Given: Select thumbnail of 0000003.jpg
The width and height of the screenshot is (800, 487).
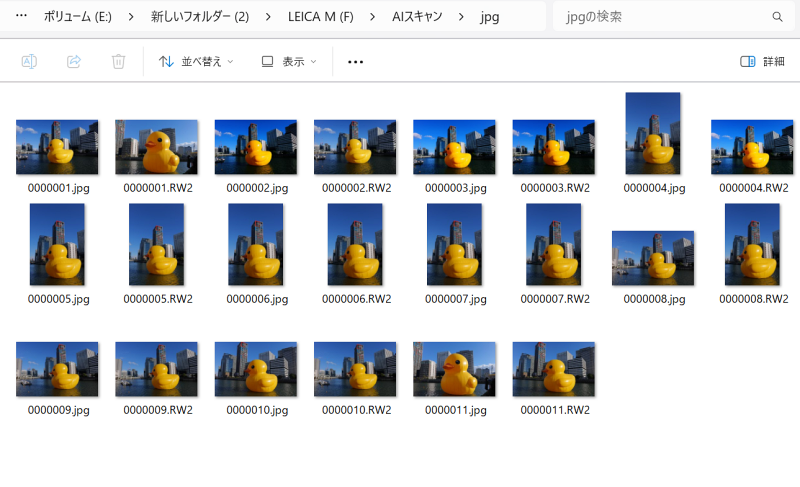Looking at the screenshot, I should [x=454, y=147].
